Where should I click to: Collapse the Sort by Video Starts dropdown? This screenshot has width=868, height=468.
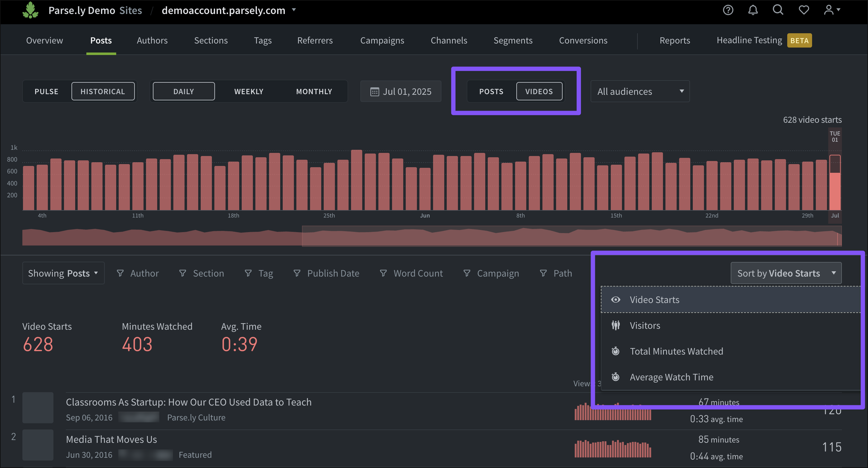click(x=786, y=273)
